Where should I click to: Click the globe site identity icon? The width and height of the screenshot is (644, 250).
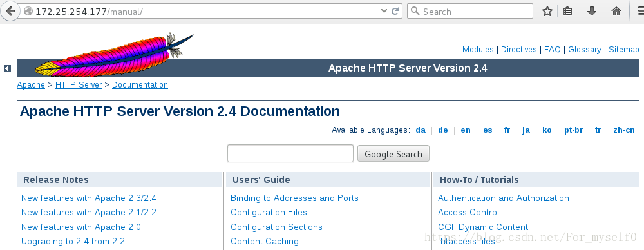pyautogui.click(x=28, y=12)
